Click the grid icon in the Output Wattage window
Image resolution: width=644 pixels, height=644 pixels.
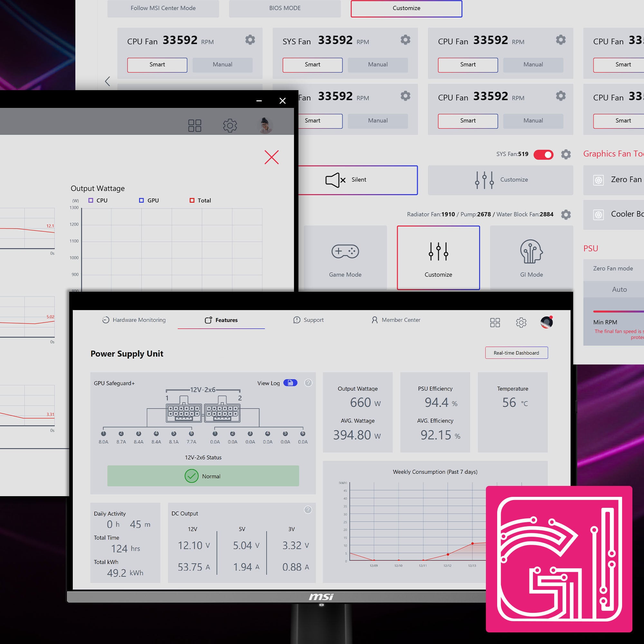tap(195, 126)
